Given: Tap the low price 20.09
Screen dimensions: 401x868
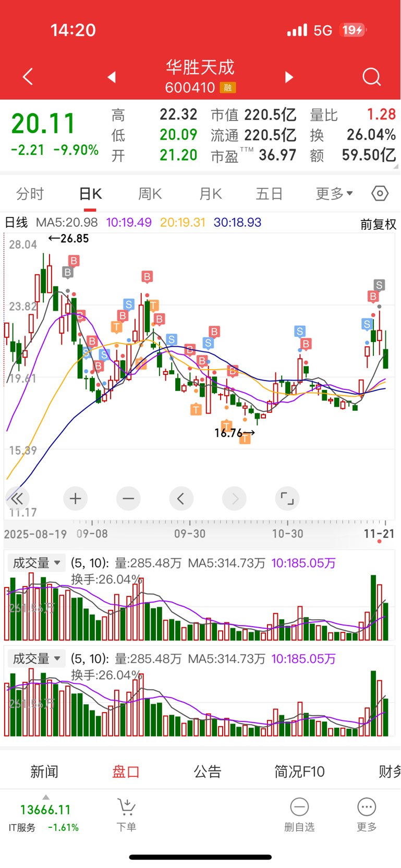Looking at the screenshot, I should click(178, 135).
